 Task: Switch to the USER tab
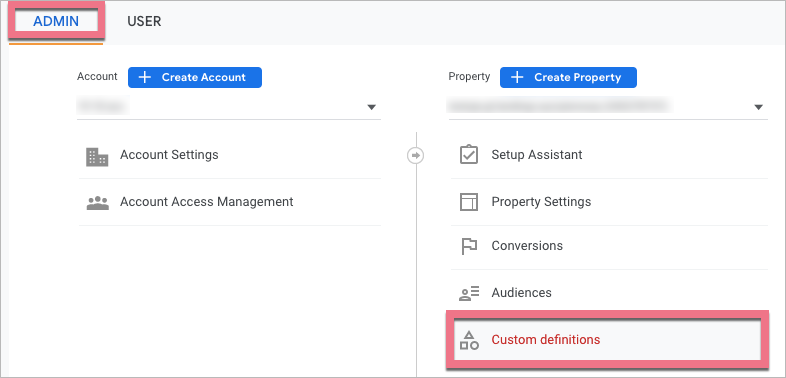point(144,22)
